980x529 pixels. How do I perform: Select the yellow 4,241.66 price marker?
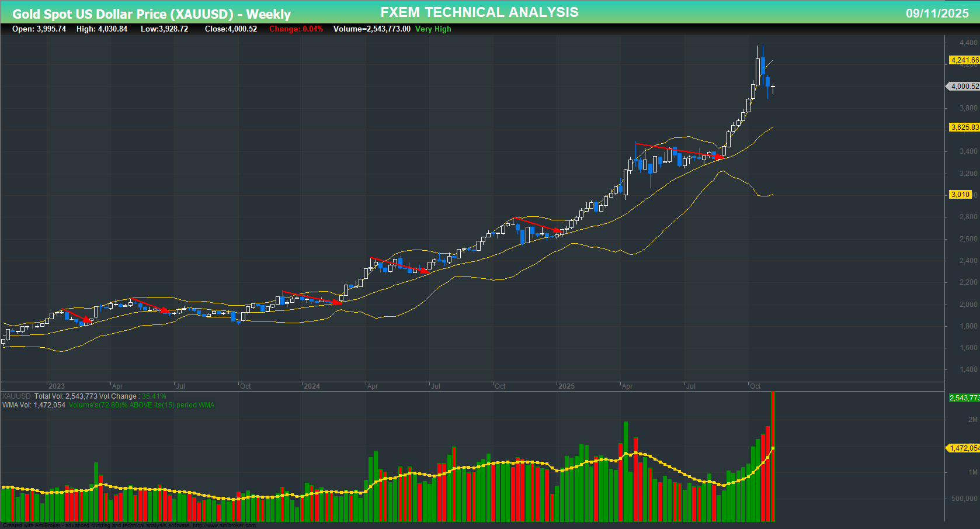(963, 60)
